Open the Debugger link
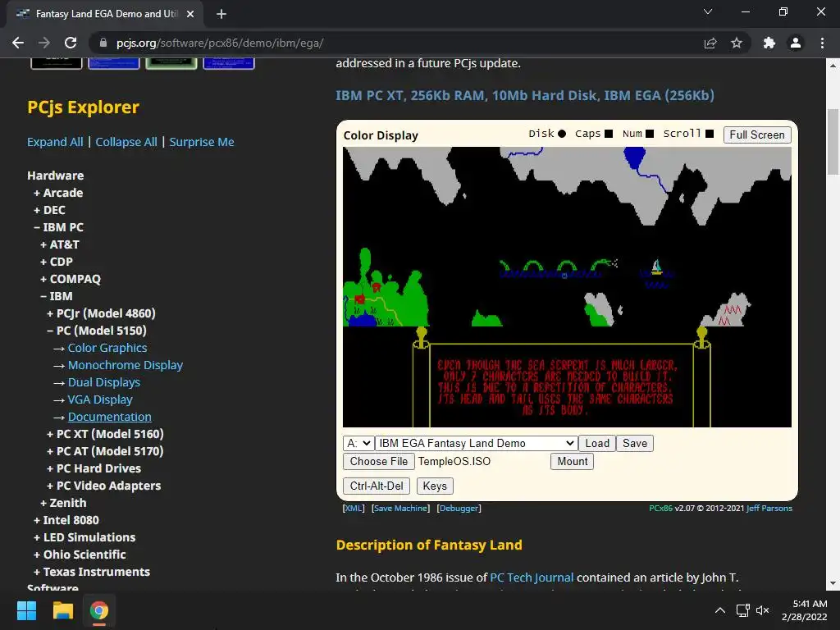840x630 pixels. pos(459,508)
